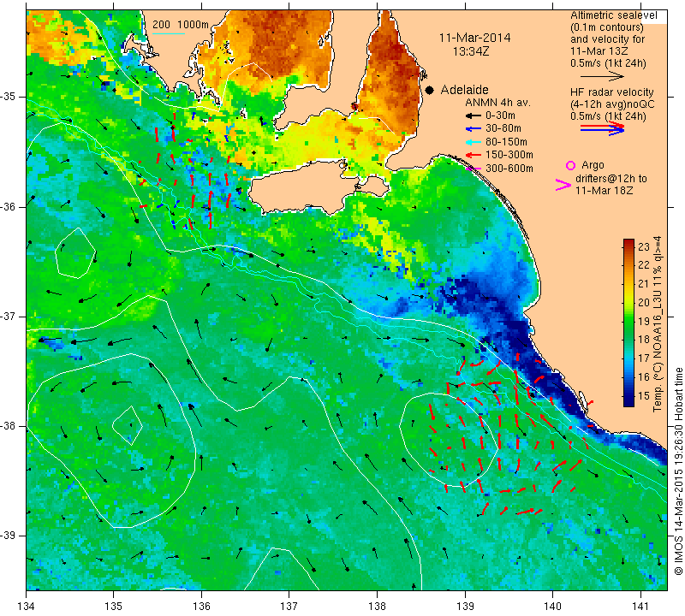The width and height of the screenshot is (685, 616).
Task: Click the -38 latitude axis label
Action: tap(8, 426)
